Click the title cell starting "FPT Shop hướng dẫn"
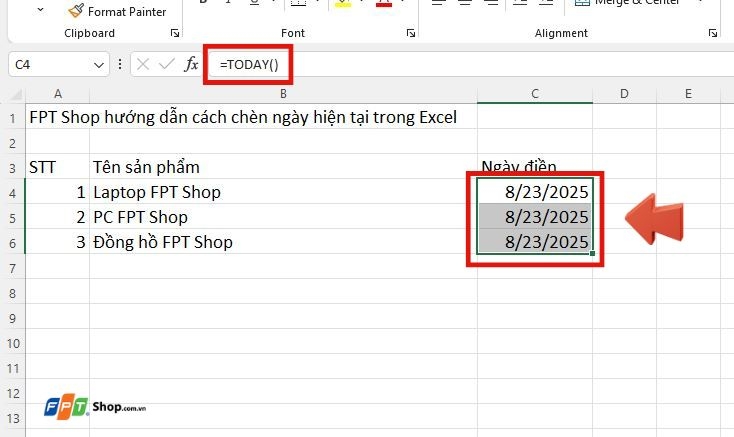Screen dimensions: 734x437 (x=243, y=117)
